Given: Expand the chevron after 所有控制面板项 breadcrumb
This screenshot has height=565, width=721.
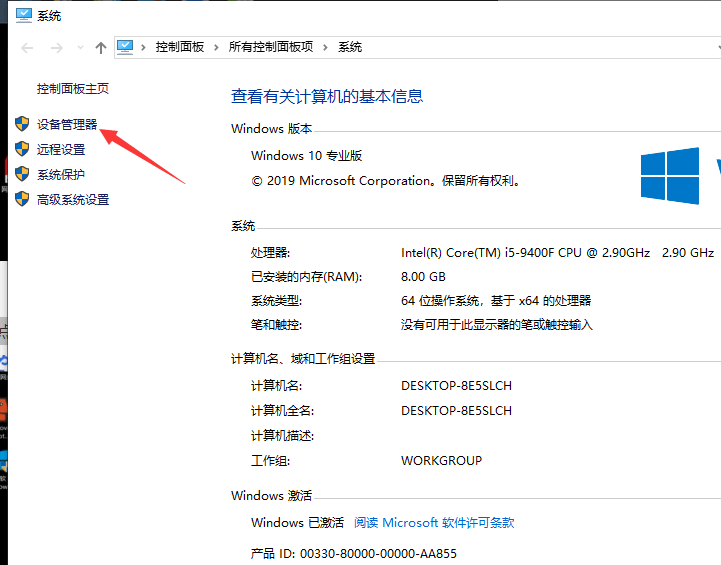Looking at the screenshot, I should [326, 47].
